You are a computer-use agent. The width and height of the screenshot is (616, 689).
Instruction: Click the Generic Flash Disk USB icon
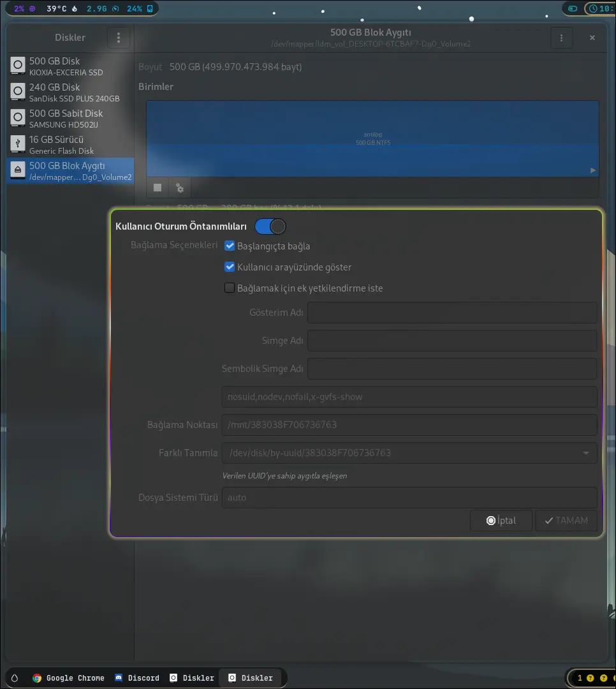[18, 144]
